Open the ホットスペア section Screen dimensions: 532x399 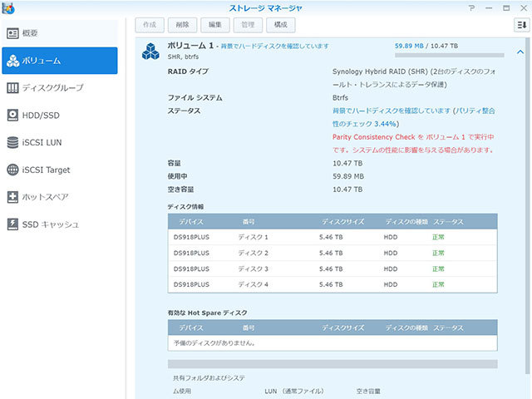coord(60,197)
